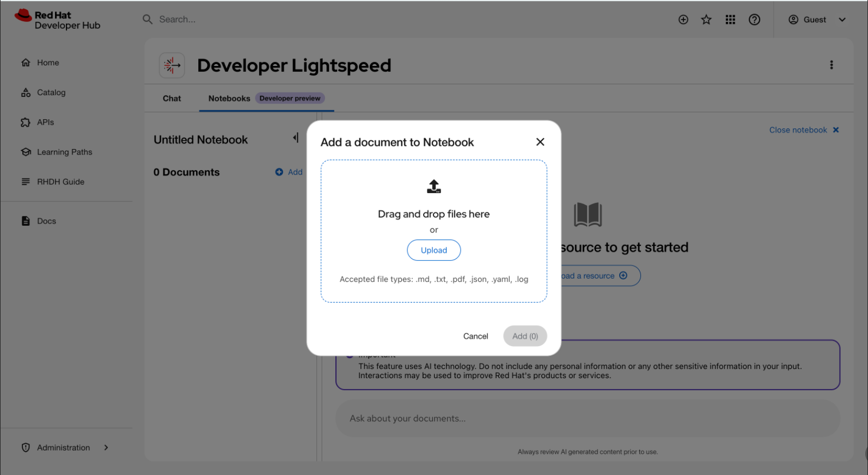Open the help question mark icon
Image resolution: width=868 pixels, height=475 pixels.
click(754, 20)
